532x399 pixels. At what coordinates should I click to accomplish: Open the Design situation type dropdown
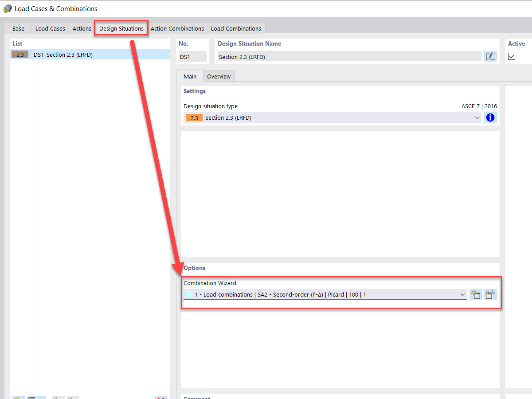[477, 117]
